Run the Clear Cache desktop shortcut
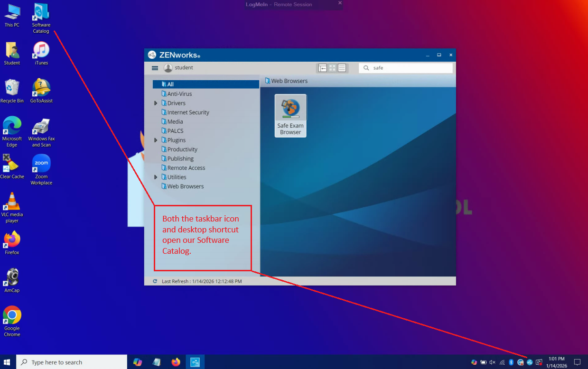 pyautogui.click(x=12, y=167)
